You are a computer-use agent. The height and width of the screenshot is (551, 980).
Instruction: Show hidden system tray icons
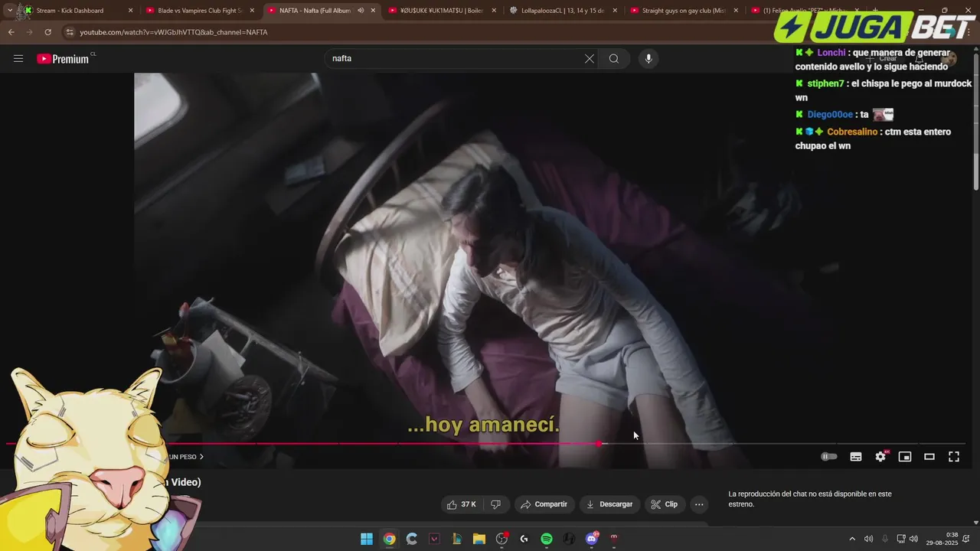click(x=852, y=539)
